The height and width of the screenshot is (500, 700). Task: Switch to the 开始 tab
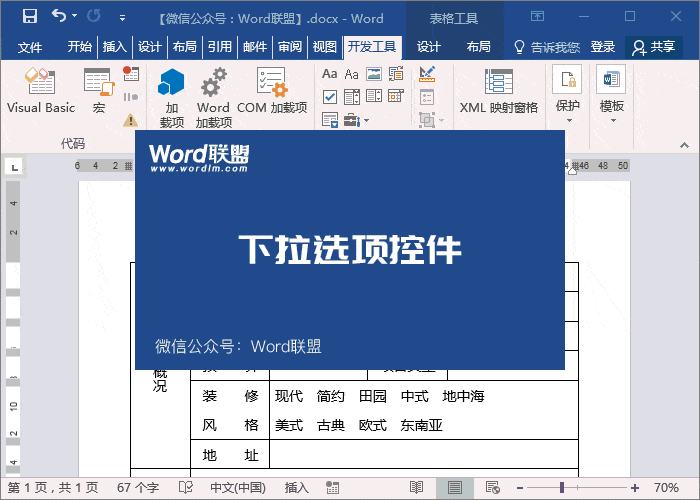79,47
